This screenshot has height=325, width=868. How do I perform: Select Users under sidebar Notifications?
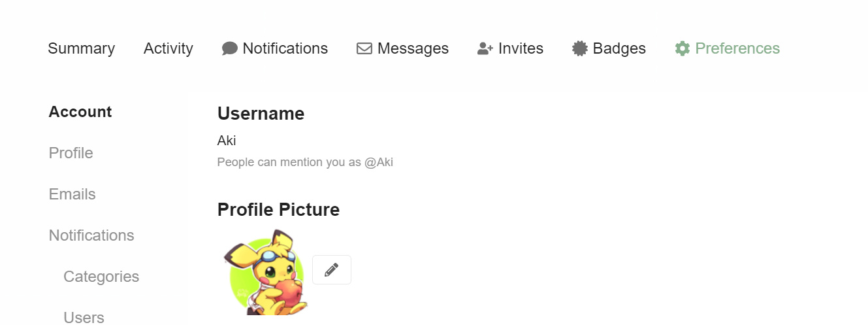click(84, 318)
